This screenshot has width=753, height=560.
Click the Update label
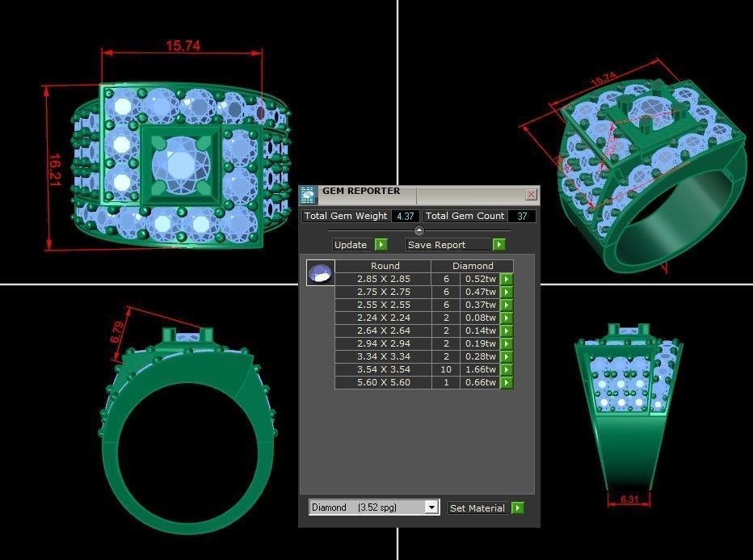click(351, 245)
